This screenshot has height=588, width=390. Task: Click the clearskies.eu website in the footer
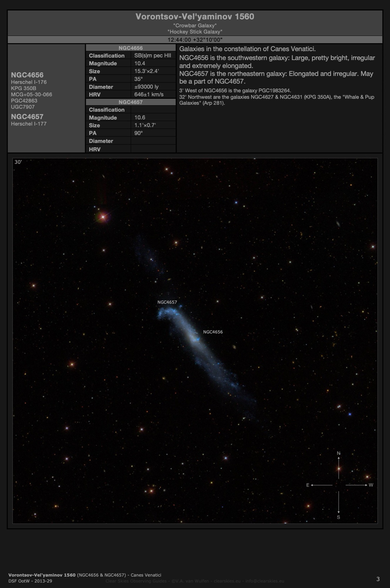tap(227, 581)
